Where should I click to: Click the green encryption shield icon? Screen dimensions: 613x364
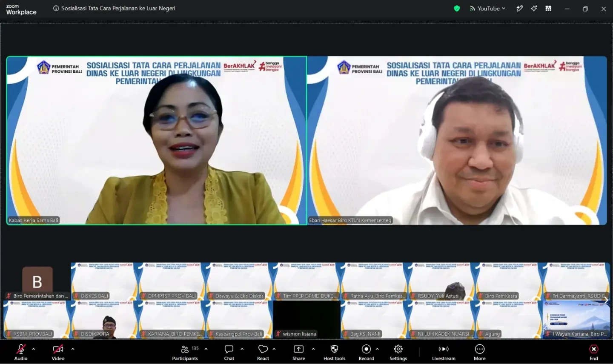point(457,9)
